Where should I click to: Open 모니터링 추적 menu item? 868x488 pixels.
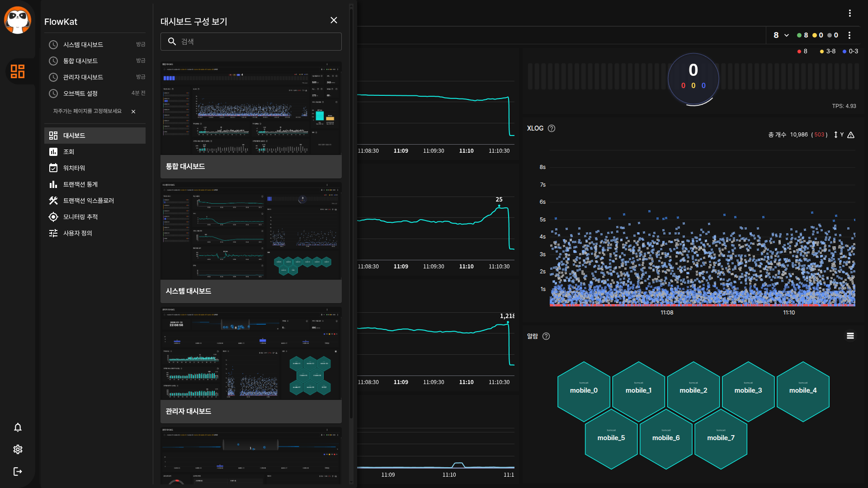(x=80, y=217)
